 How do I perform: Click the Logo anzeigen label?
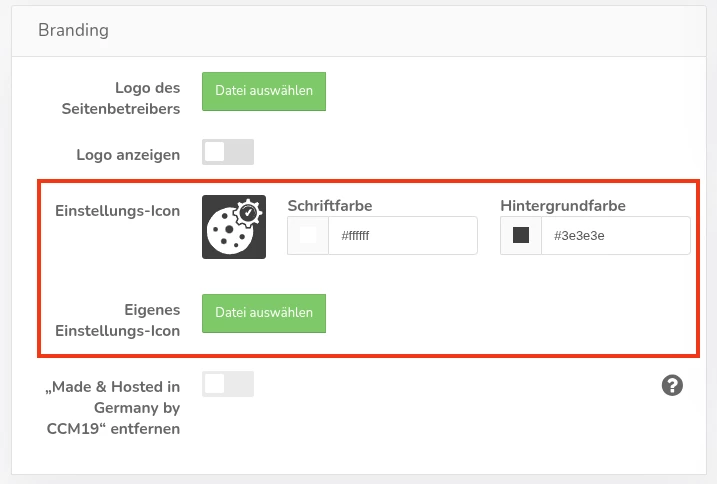(x=128, y=155)
